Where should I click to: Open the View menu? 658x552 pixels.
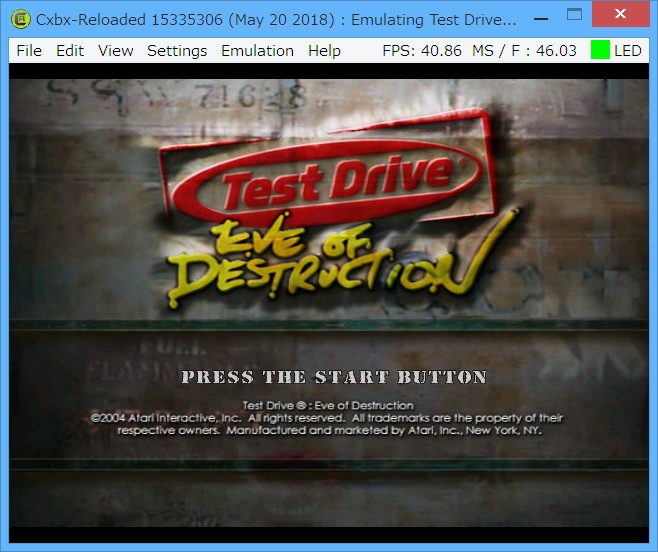click(115, 51)
